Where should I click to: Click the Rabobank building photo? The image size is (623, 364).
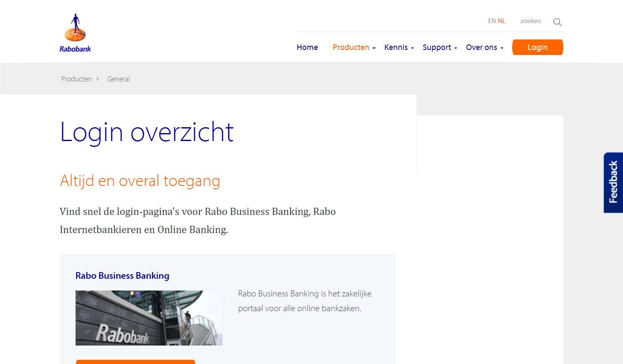(x=149, y=318)
